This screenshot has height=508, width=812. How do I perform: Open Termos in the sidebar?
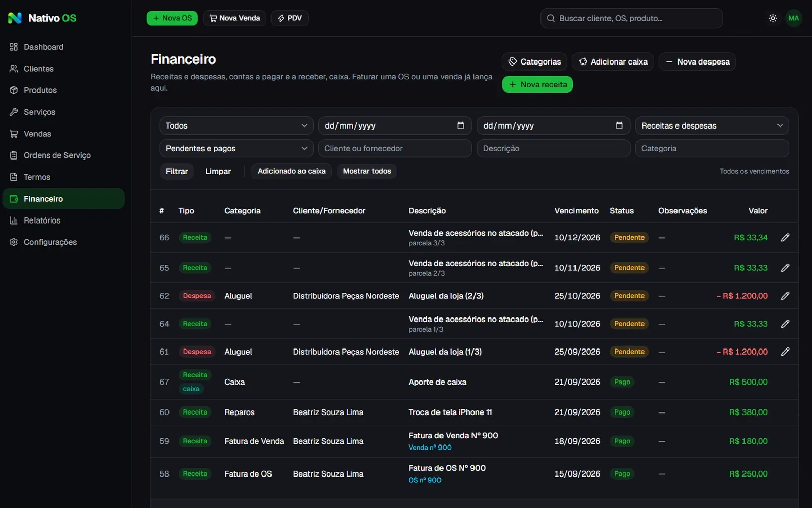63,177
